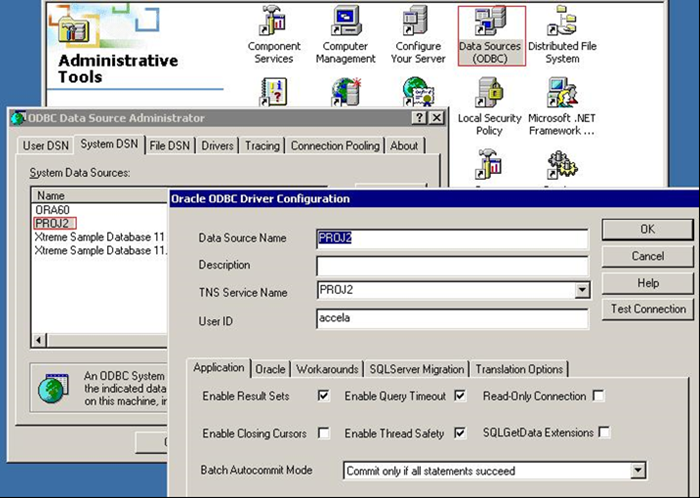Open Distributed File System icon

click(561, 22)
